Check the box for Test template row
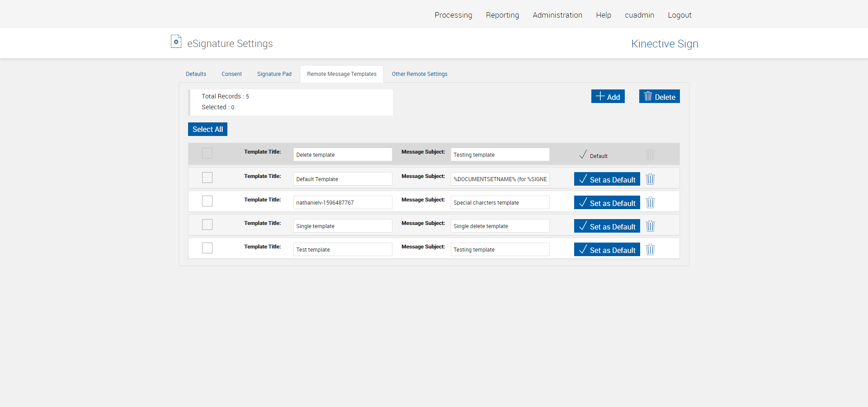This screenshot has height=407, width=868. click(207, 248)
